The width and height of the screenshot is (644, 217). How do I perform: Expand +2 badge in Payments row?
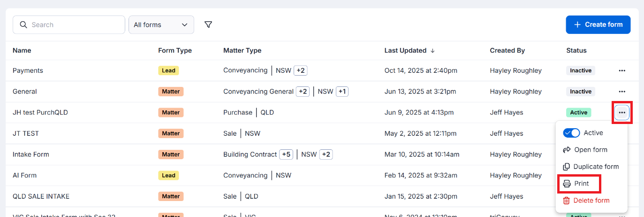coord(301,70)
